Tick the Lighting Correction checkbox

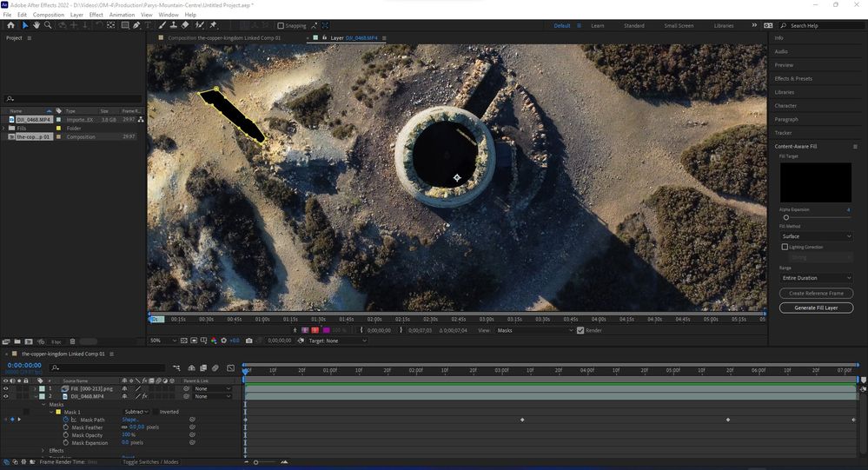click(785, 247)
